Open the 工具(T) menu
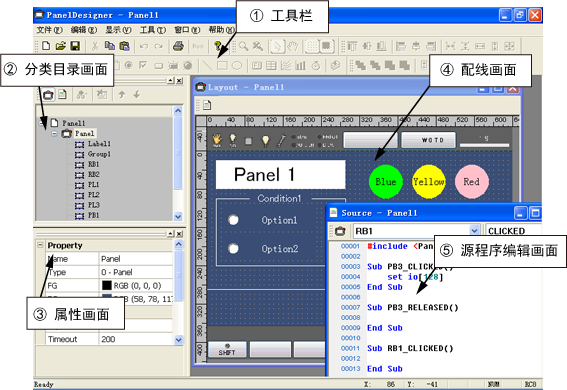Screen dimensions: 567x390 (153, 30)
